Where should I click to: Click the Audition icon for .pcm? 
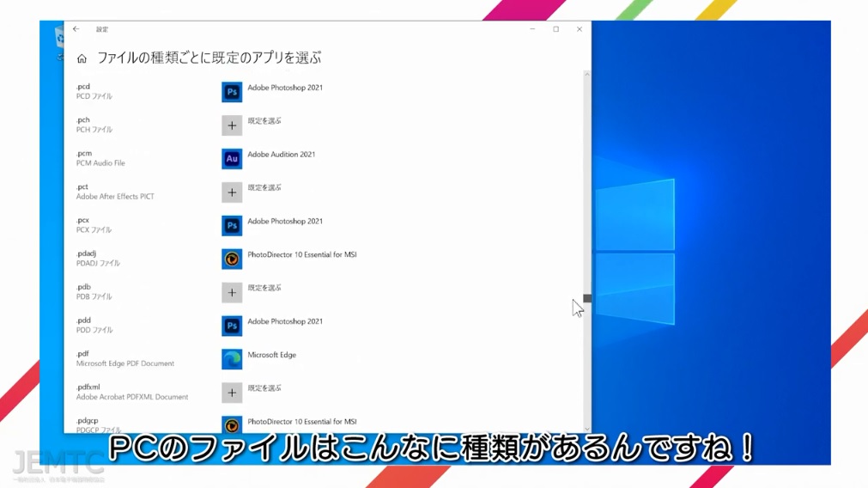click(x=232, y=159)
